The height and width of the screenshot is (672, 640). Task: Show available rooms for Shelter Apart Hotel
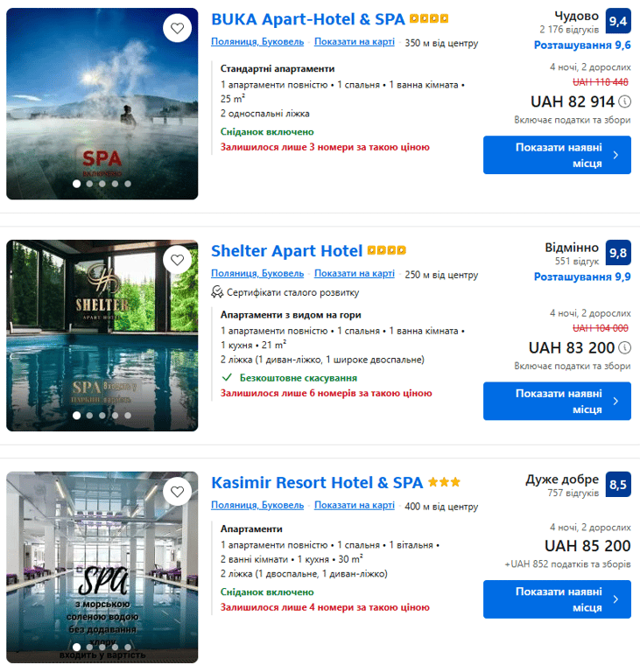click(x=557, y=401)
